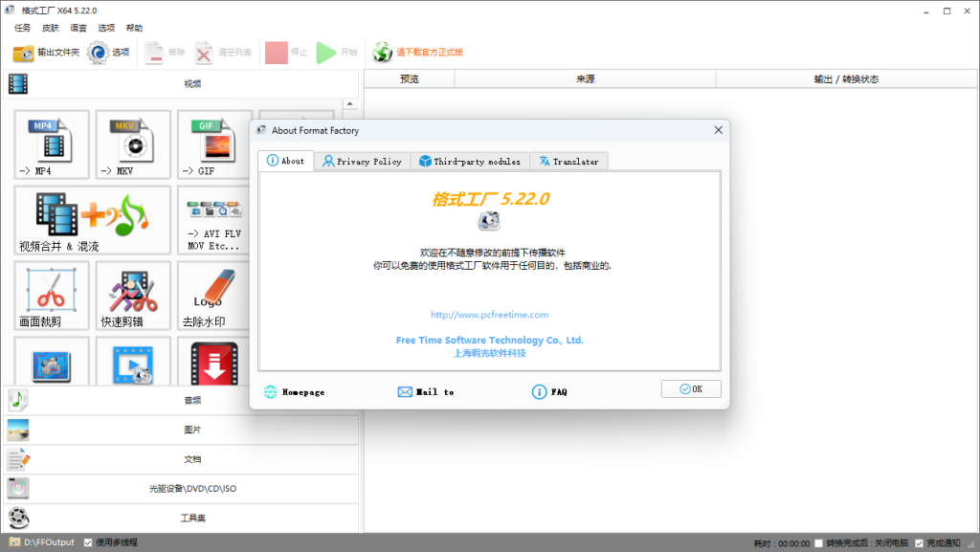Switch to the Third-party modules tab
This screenshot has height=552, width=980.
470,161
